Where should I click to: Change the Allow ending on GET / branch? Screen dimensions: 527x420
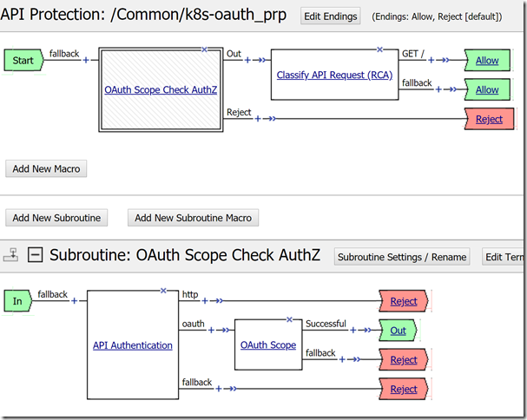pyautogui.click(x=487, y=61)
